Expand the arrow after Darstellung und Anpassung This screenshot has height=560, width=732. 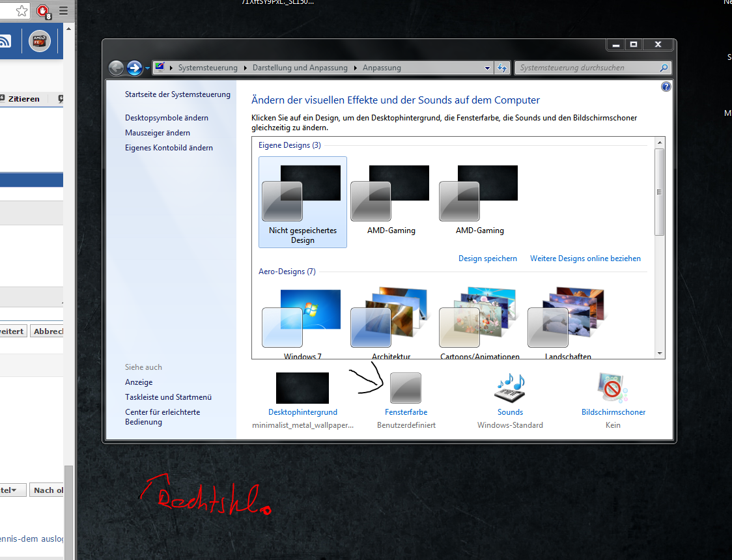356,68
